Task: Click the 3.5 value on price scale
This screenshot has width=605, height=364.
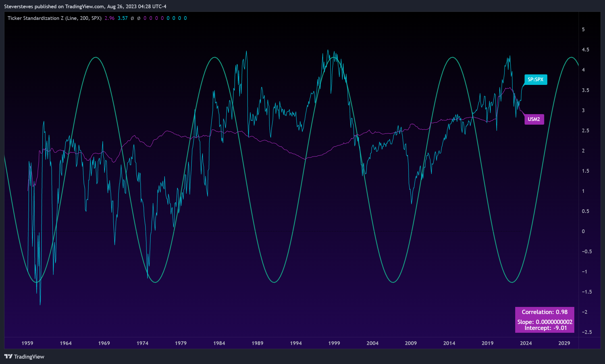Action: coord(585,90)
